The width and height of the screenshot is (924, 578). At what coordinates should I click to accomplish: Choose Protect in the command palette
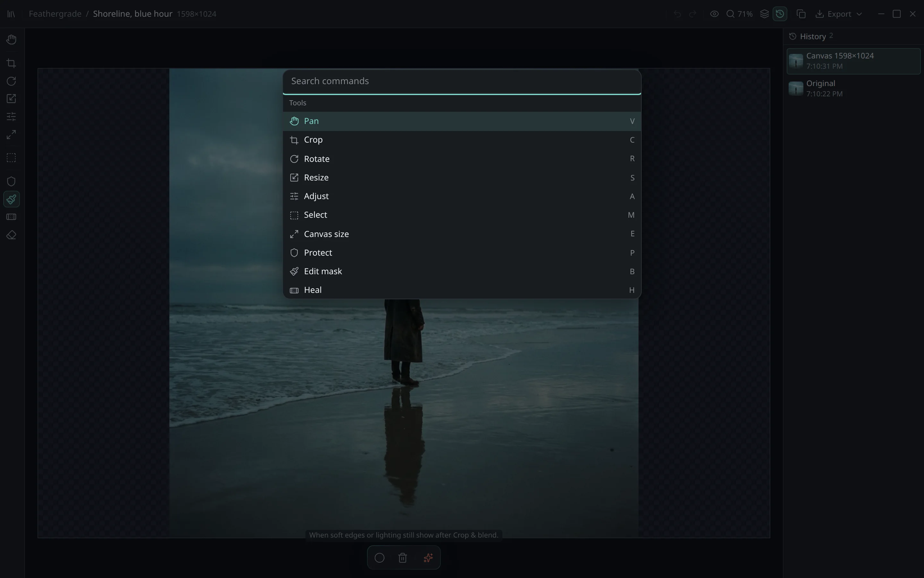click(x=462, y=252)
